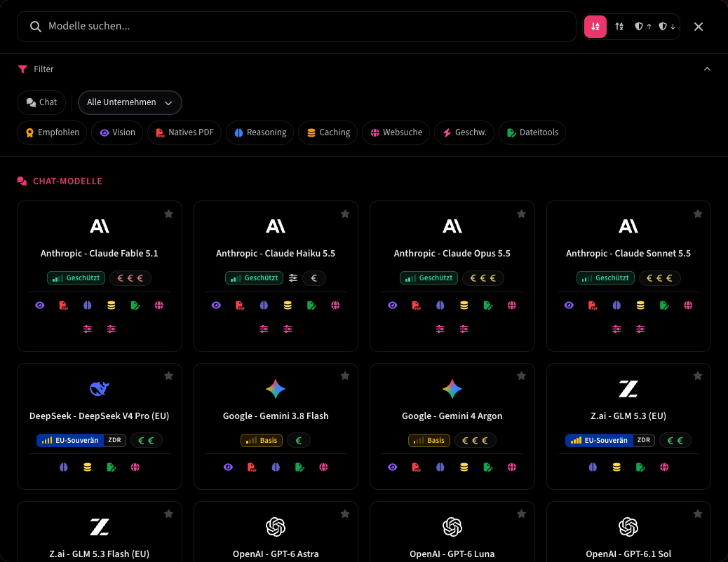Star the Gemini 3.8 Flash model

tap(345, 376)
